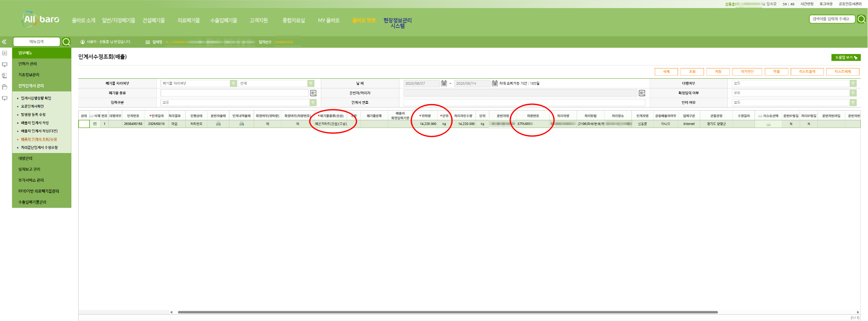Screen dimensions: 868x321
Task: Click the 저장 button
Action: (x=718, y=71)
